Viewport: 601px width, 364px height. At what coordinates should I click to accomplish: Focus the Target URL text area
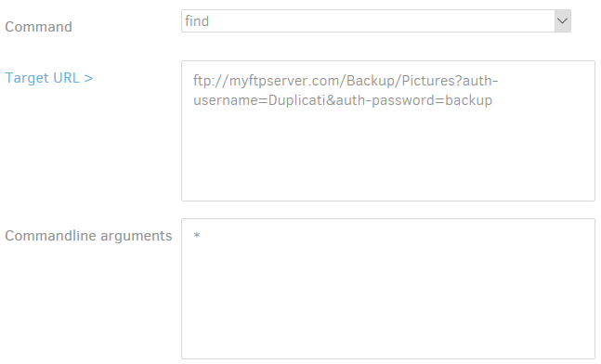[x=388, y=131]
